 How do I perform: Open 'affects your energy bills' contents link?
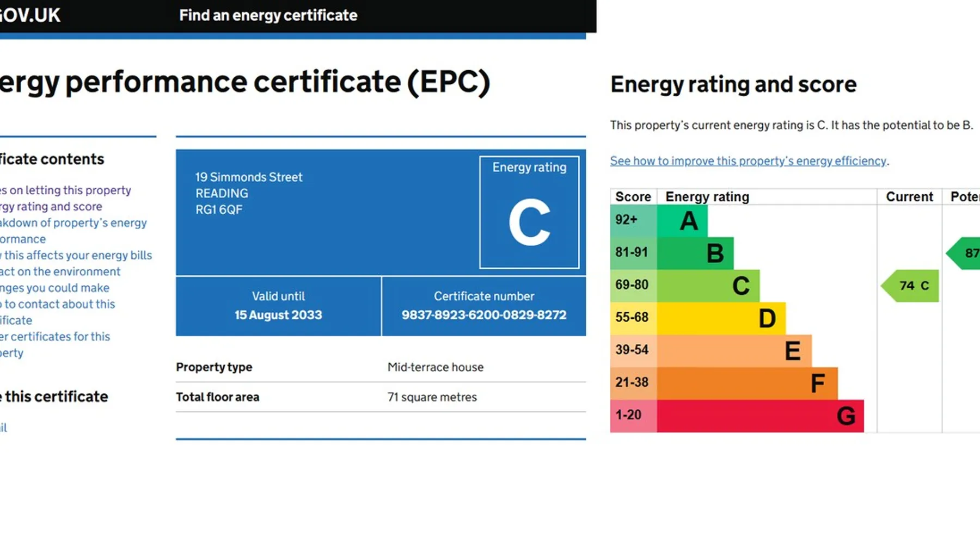77,256
